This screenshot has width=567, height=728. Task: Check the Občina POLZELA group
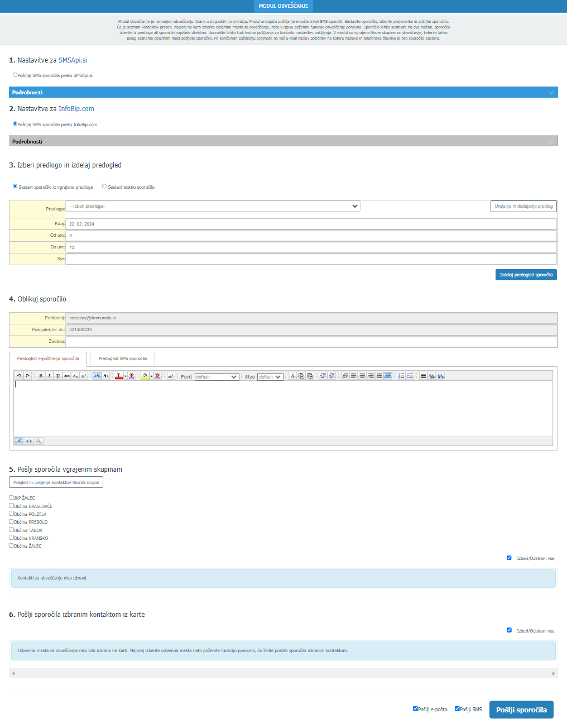11,514
